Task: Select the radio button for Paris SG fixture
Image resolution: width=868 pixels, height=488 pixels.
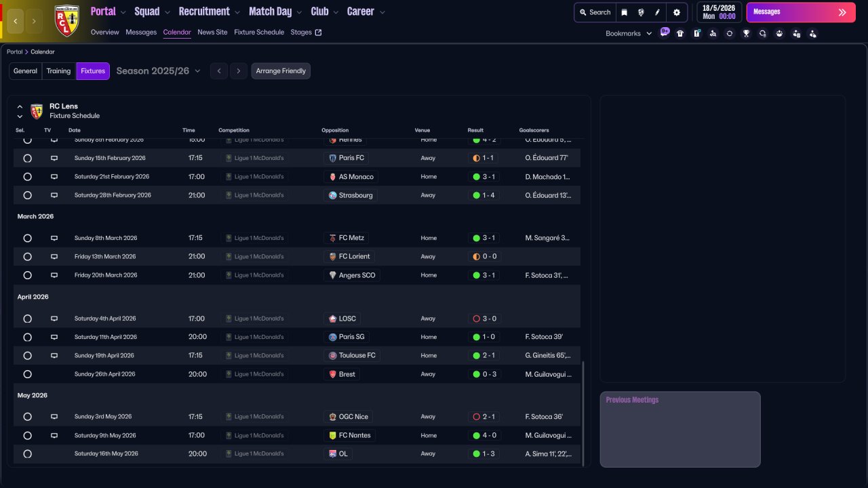Action: pos(27,337)
